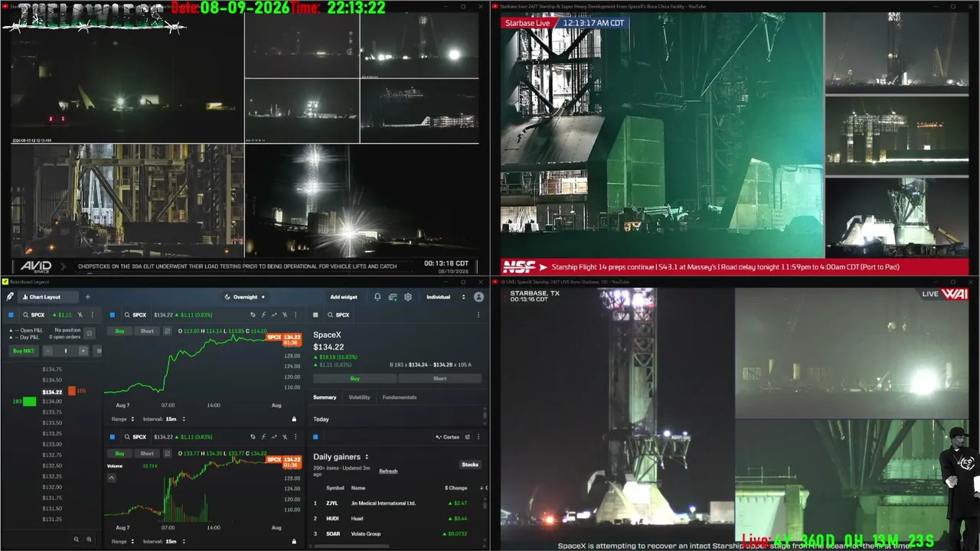The image size is (980, 551).
Task: Click the Robinhood Legend feather logo icon
Action: (x=10, y=297)
